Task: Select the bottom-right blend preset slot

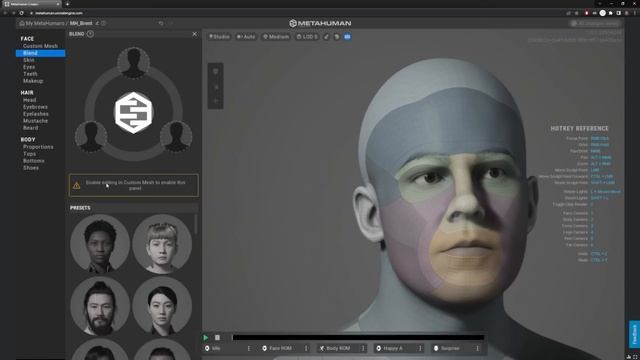Action: click(x=176, y=136)
